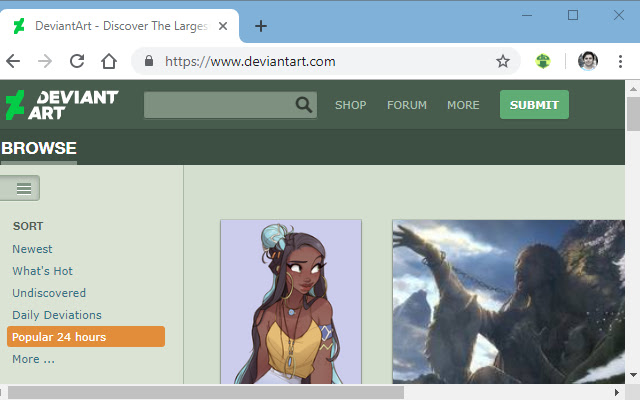Open the Chrome profile avatar
640x400 pixels.
coord(588,61)
